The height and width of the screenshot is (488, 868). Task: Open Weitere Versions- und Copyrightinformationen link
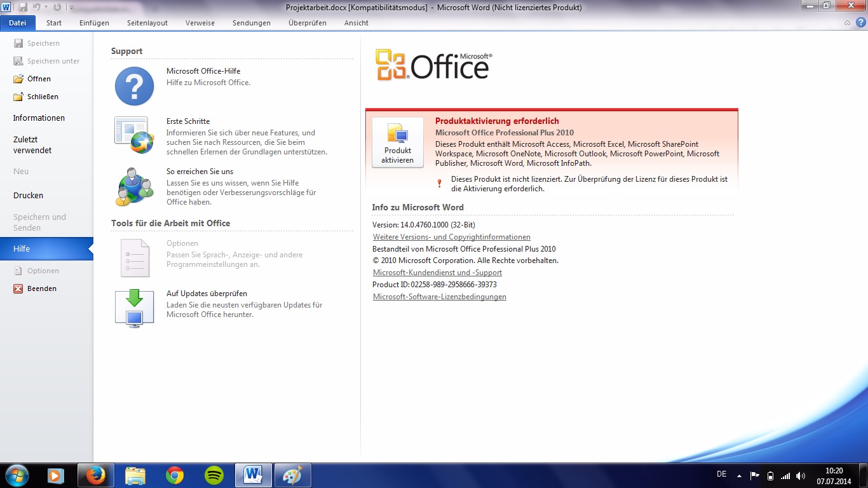[x=452, y=237]
